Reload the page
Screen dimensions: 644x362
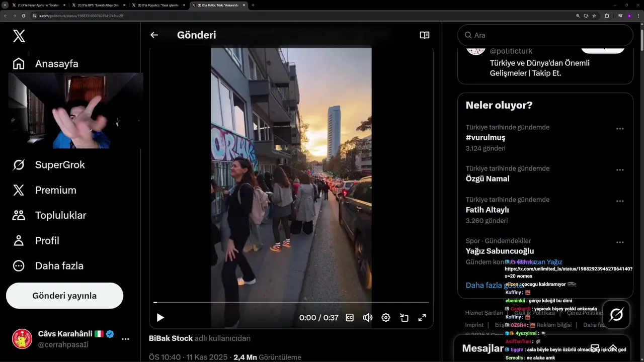tap(24, 16)
